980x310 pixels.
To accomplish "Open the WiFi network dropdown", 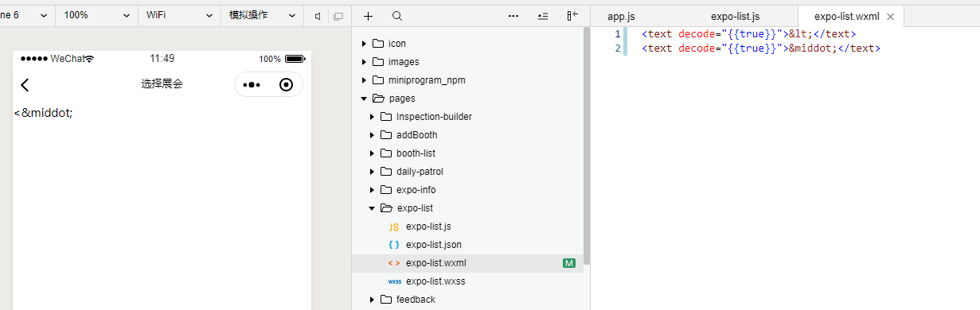I will [x=178, y=15].
